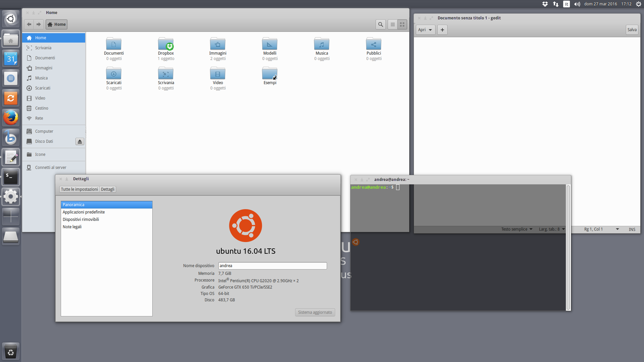Viewport: 644px width, 362px height.
Task: Expand the Testo semplice language dropdown
Action: 517,229
